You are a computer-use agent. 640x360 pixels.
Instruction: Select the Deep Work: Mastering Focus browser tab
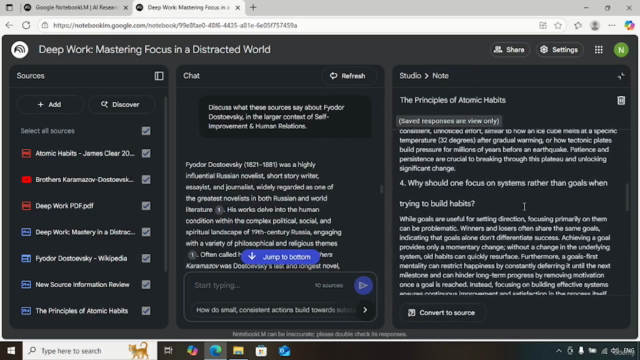tap(188, 7)
